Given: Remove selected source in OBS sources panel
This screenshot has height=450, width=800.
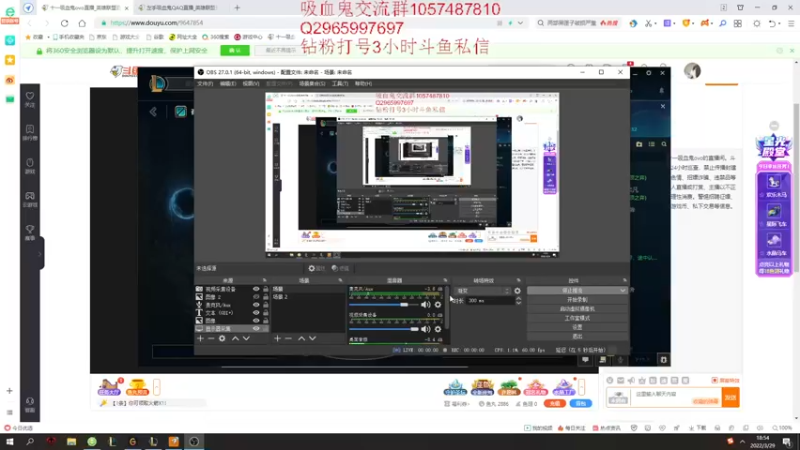Looking at the screenshot, I should tap(211, 338).
